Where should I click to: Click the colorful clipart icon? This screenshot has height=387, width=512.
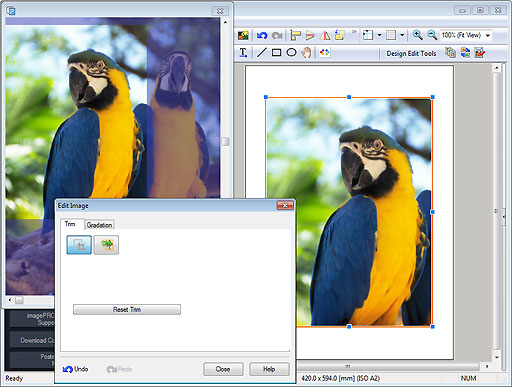point(324,53)
